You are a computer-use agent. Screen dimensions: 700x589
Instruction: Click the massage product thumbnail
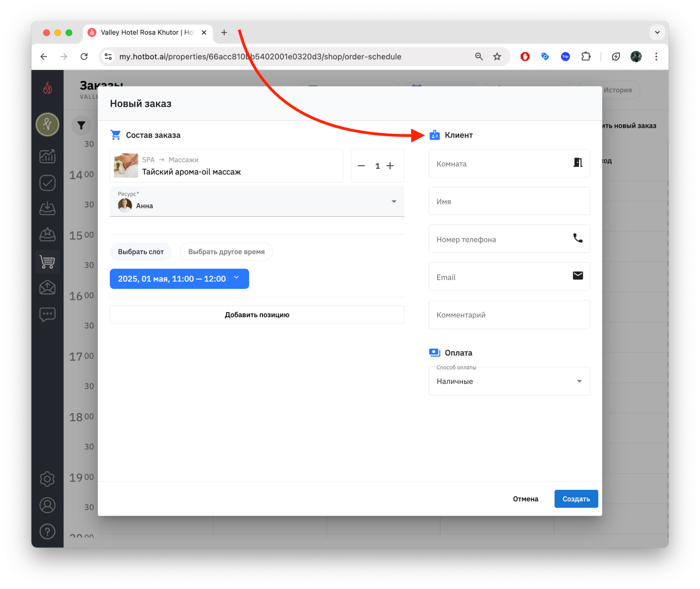point(126,165)
